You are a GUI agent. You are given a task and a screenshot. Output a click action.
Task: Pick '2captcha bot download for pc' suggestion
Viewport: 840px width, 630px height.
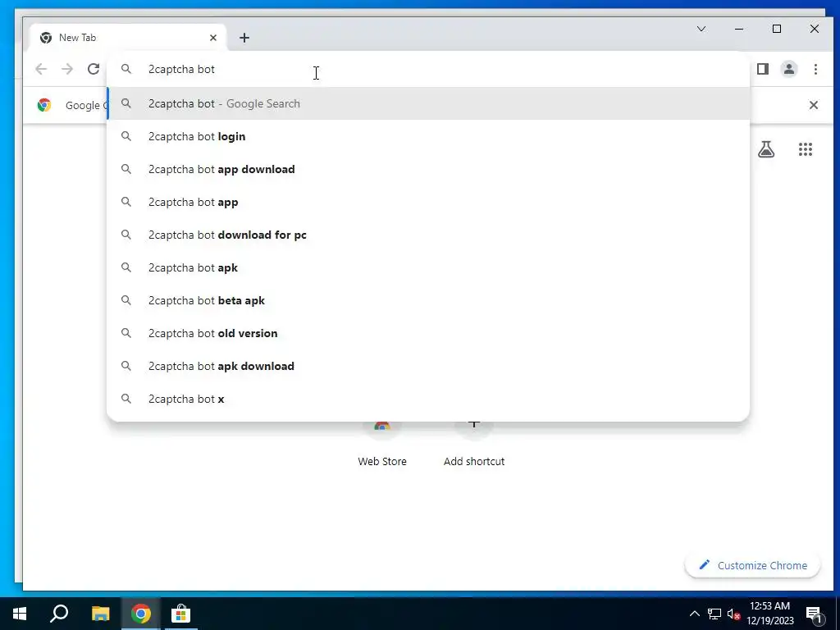(428, 235)
